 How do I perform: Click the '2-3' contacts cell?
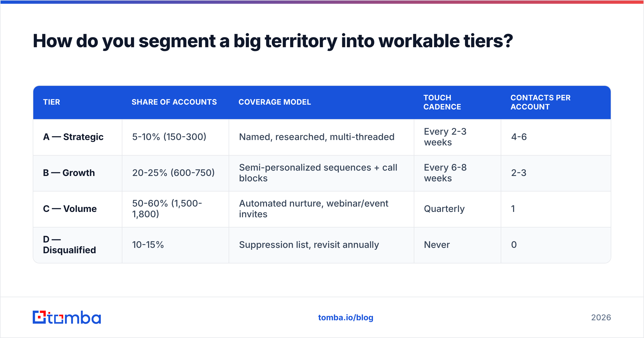[x=556, y=173]
